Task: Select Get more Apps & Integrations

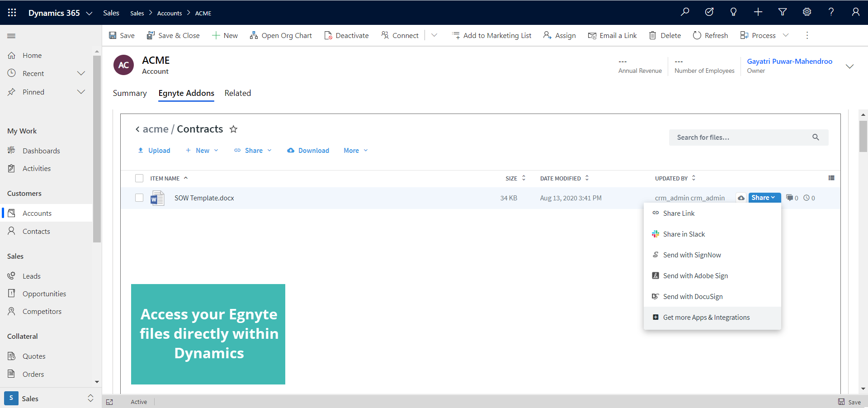Action: pos(712,318)
